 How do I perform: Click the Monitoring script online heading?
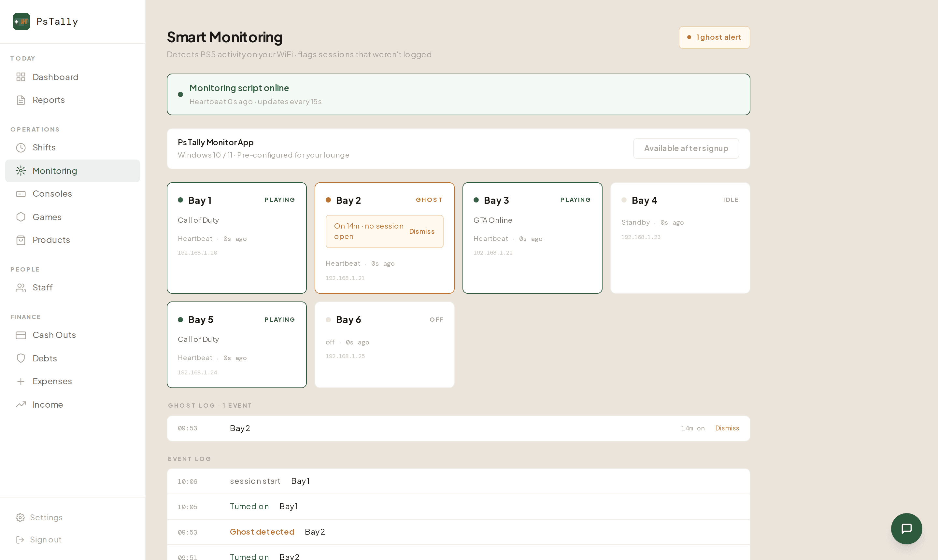239,88
